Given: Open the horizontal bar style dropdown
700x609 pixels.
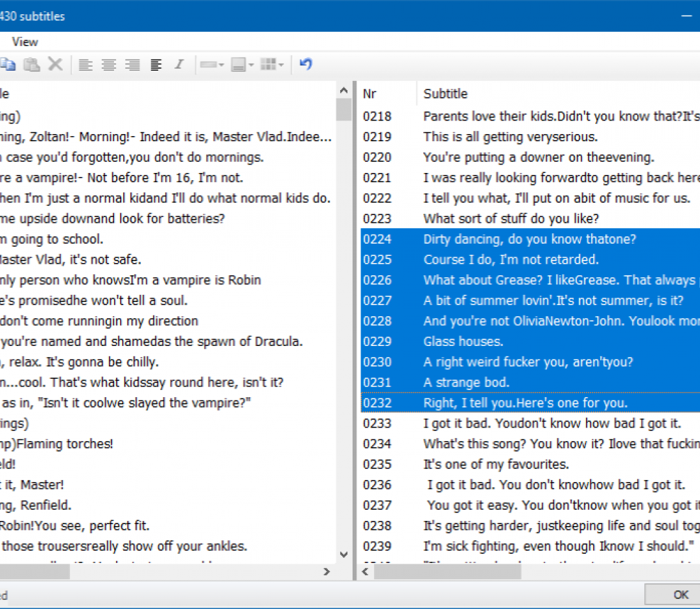Looking at the screenshot, I should click(x=212, y=65).
